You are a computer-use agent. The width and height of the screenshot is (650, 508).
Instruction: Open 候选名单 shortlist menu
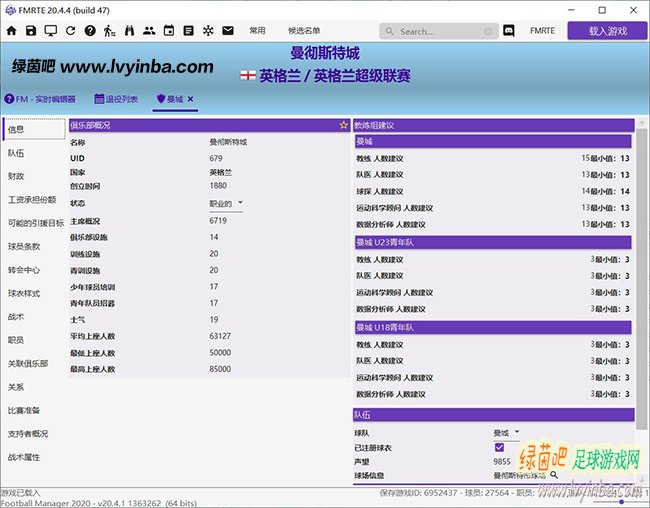(304, 31)
